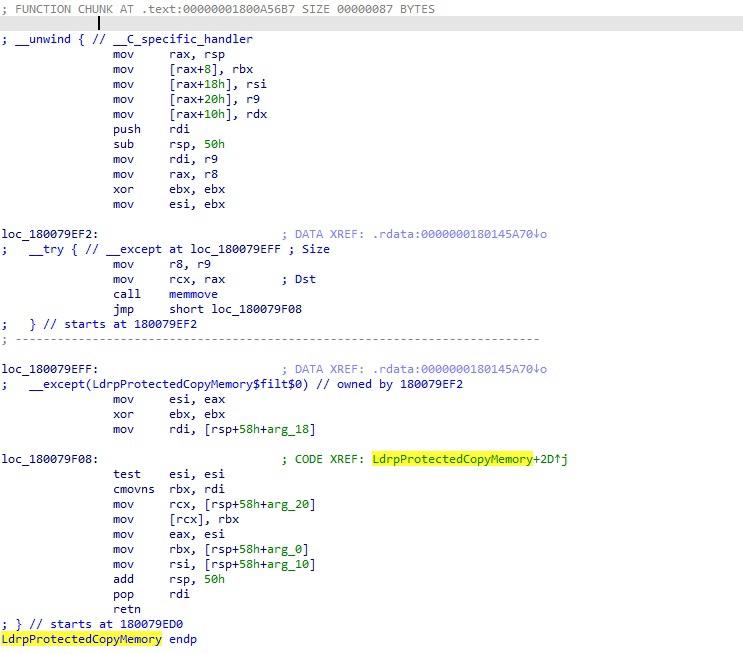743x654 pixels.
Task: Click 'mov [rcx], rbx' instruction
Action: [176, 519]
